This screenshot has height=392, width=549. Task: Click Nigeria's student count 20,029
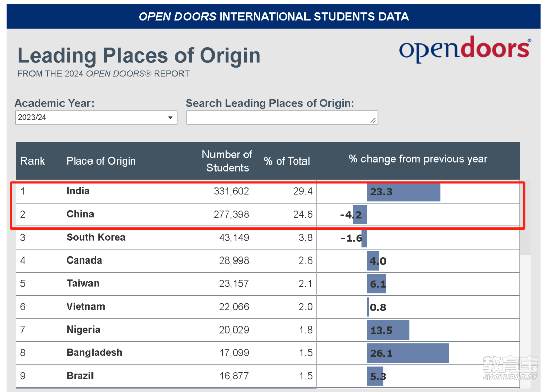(234, 330)
